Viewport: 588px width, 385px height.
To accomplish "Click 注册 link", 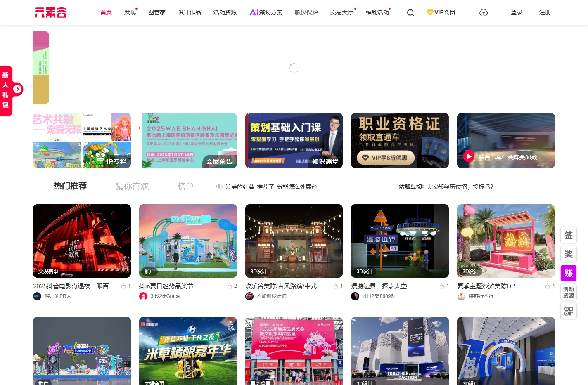I will [x=545, y=12].
